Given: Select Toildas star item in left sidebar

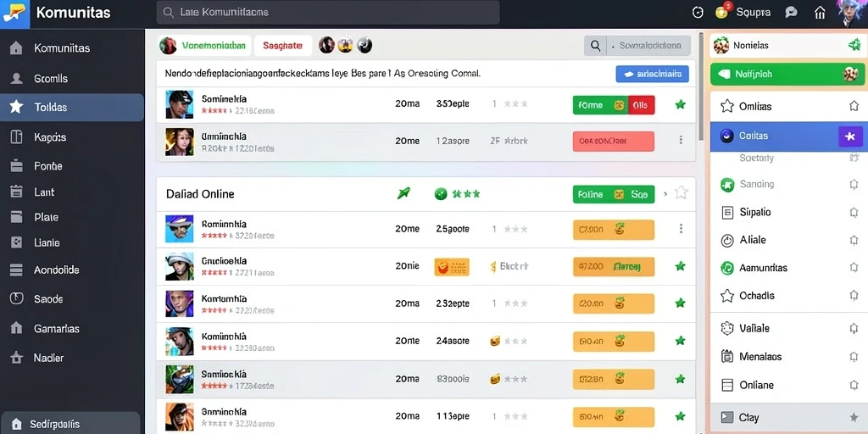Looking at the screenshot, I should [x=72, y=107].
